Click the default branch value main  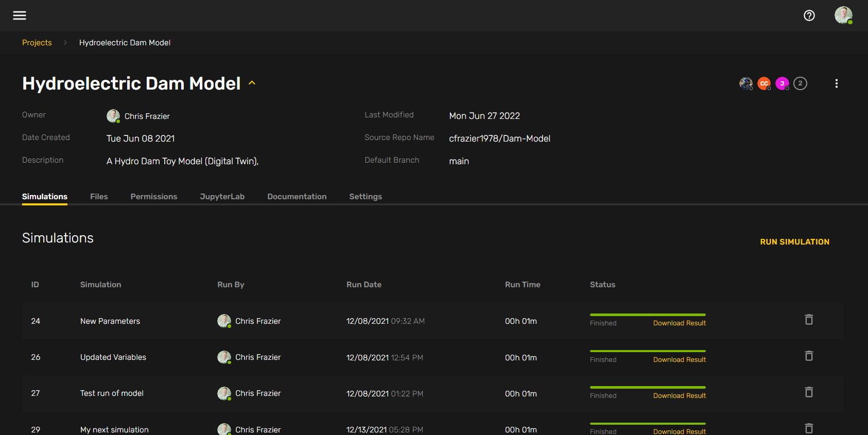[x=459, y=161]
